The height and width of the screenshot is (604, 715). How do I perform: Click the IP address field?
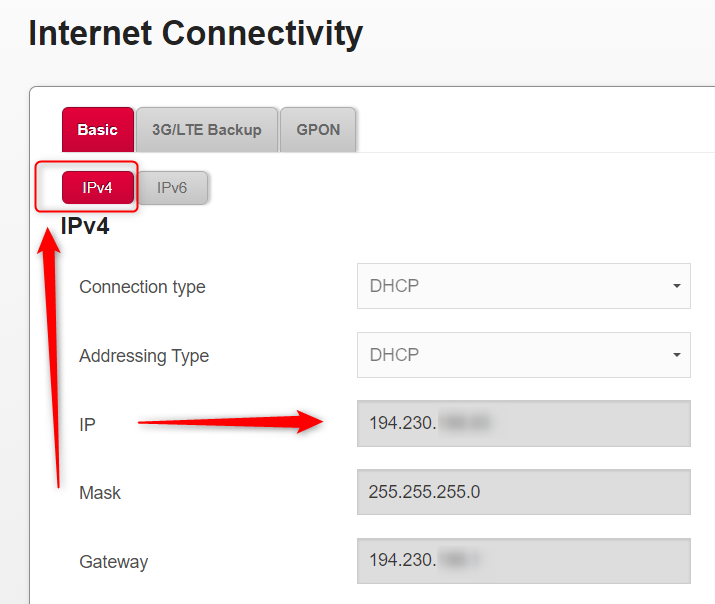coord(523,424)
